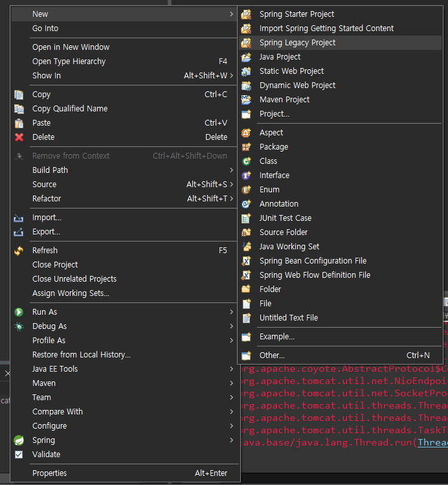
Task: Open Properties from the context menu
Action: click(x=124, y=473)
